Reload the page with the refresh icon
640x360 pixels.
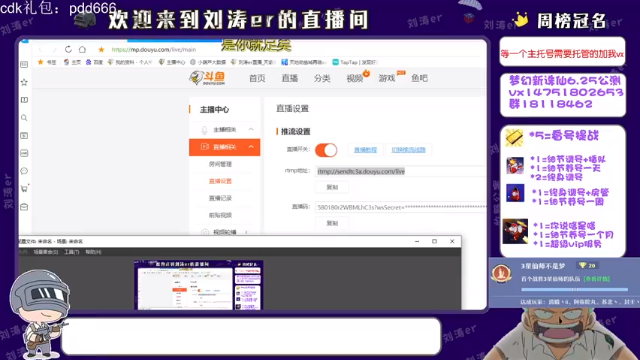(x=68, y=49)
